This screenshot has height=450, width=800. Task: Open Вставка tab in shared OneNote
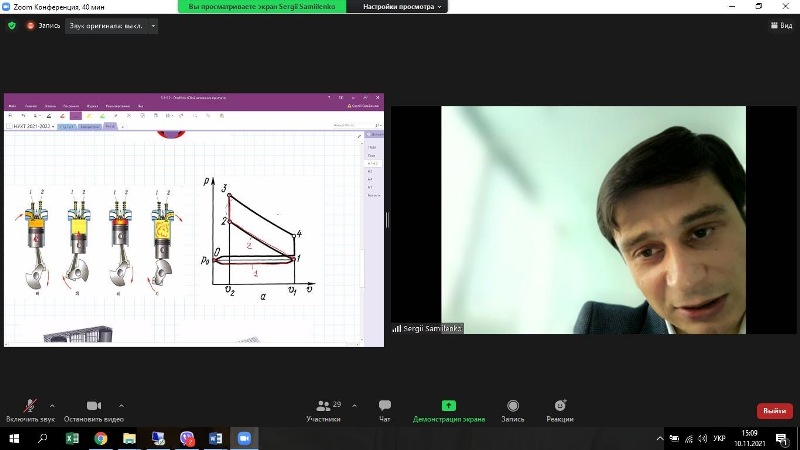click(51, 106)
